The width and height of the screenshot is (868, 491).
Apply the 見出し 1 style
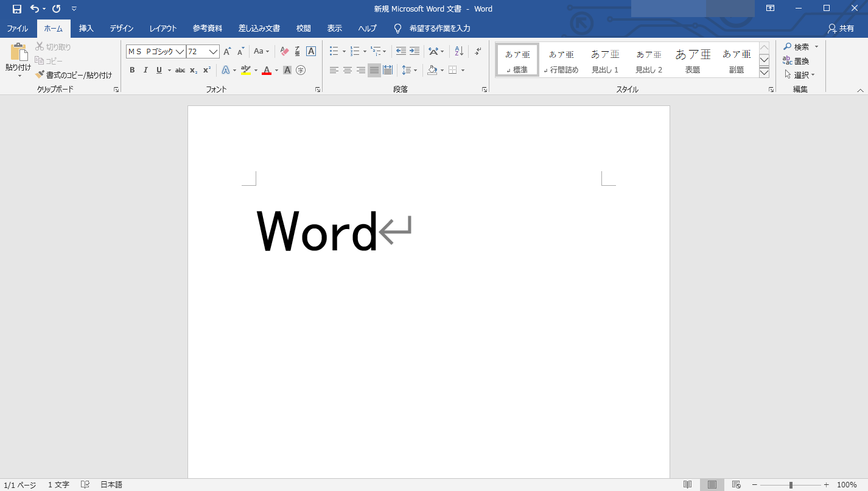(x=605, y=60)
